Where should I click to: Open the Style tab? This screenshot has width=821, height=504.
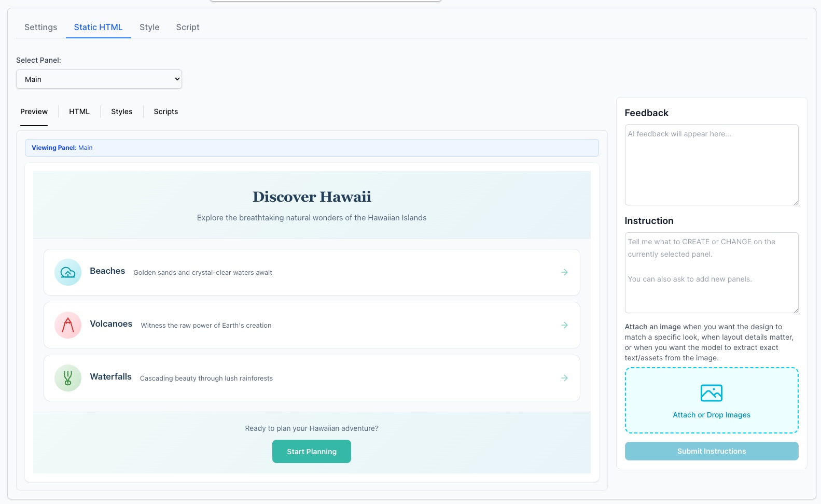click(x=149, y=27)
